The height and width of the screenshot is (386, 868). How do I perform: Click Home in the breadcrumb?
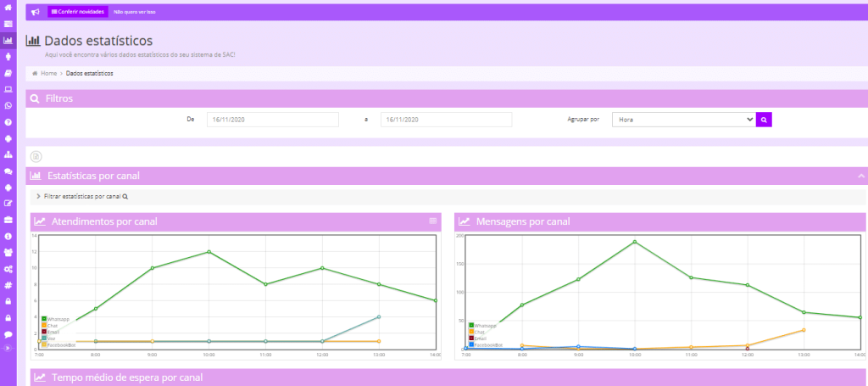pyautogui.click(x=48, y=73)
